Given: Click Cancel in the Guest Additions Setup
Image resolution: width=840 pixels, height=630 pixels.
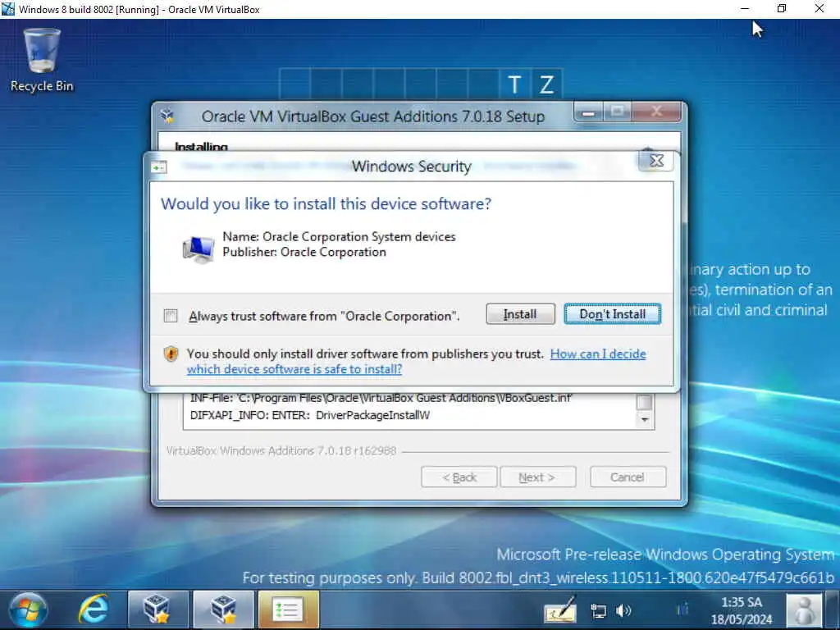Looking at the screenshot, I should click(628, 477).
